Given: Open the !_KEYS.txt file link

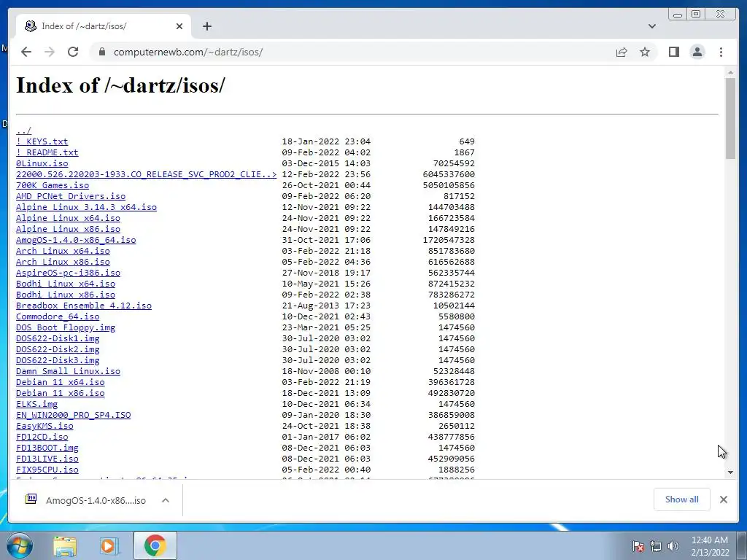Looking at the screenshot, I should coord(42,141).
